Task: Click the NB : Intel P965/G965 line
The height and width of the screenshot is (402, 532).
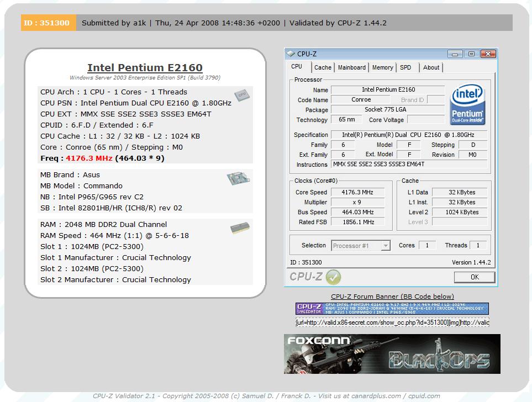Action: pos(92,197)
